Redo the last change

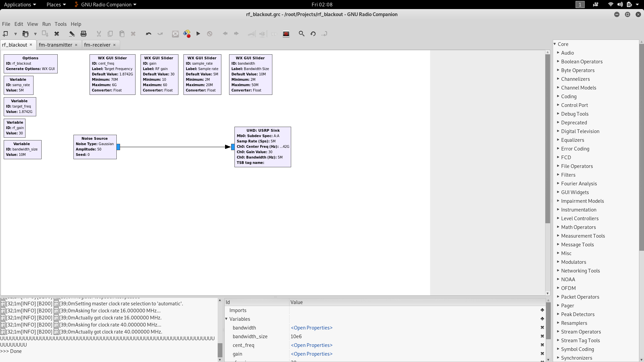(x=160, y=34)
